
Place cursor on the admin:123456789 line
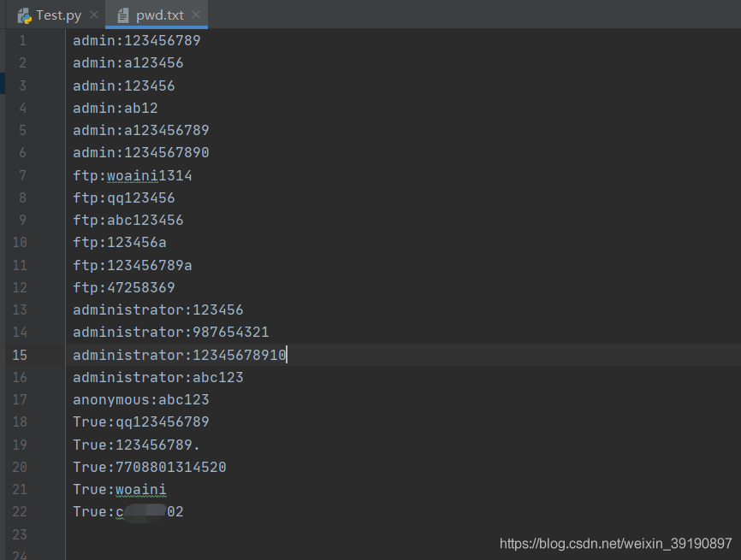(137, 40)
